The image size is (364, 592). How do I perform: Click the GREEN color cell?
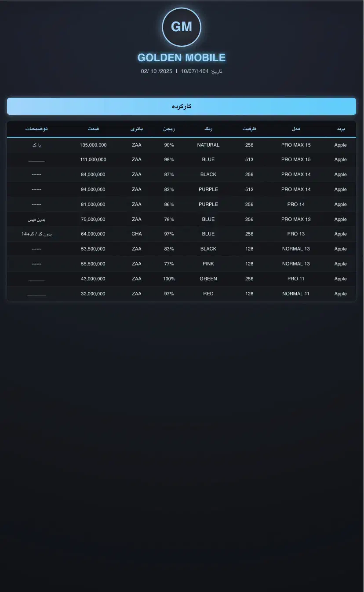coord(208,279)
